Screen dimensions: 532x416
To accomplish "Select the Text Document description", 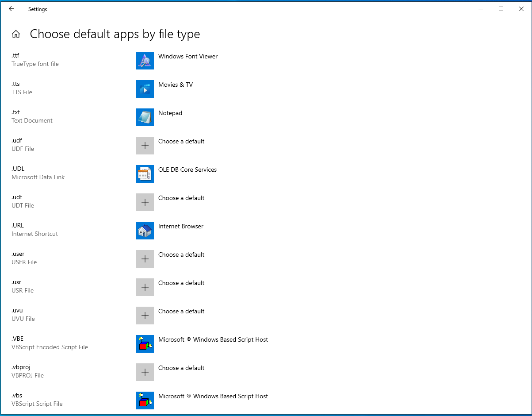I will point(32,120).
